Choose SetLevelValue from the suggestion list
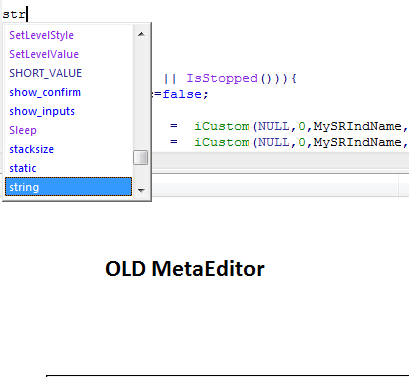The image size is (409, 377). point(68,54)
